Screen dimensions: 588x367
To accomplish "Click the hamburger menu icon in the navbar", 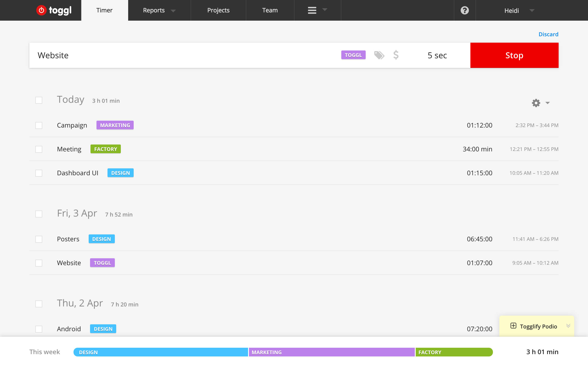I will [x=312, y=10].
